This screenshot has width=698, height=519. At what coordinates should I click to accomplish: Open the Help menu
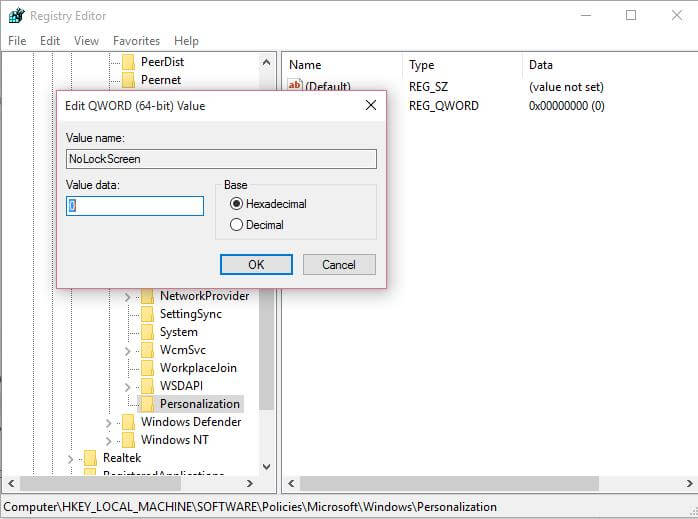[x=186, y=41]
